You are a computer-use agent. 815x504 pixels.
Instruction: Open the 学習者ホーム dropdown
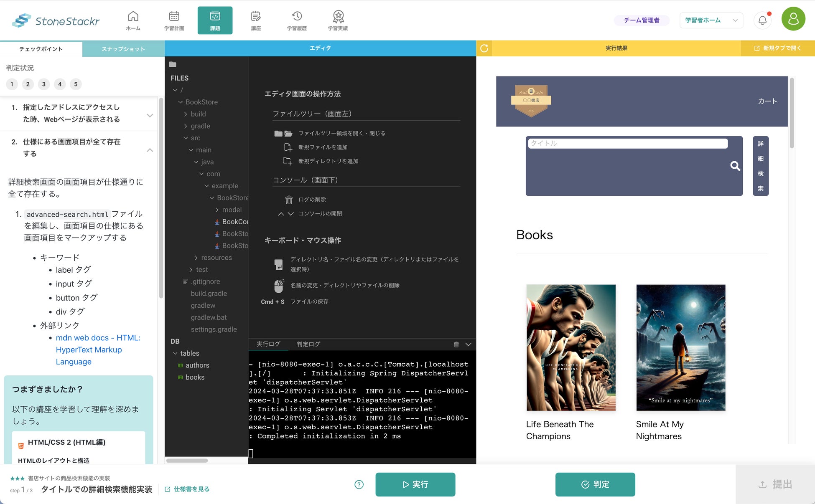[711, 20]
